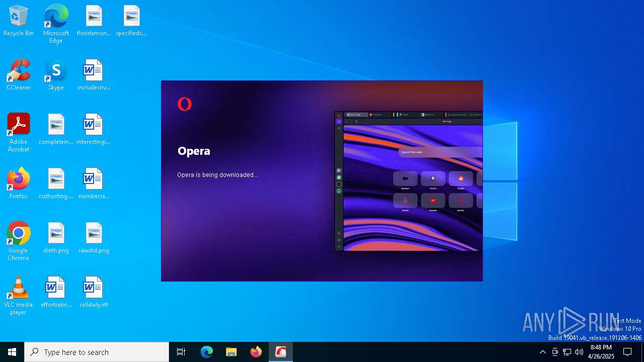Click the 'Opera is being downloaded...' text
The image size is (644, 362).
pyautogui.click(x=217, y=175)
